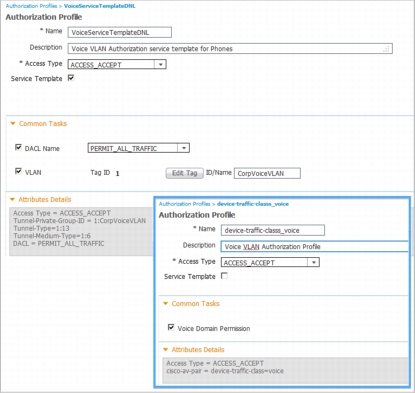
Task: Select the 'Tunnel-Medium-Type=1:6' attribute line
Action: pyautogui.click(x=52, y=236)
